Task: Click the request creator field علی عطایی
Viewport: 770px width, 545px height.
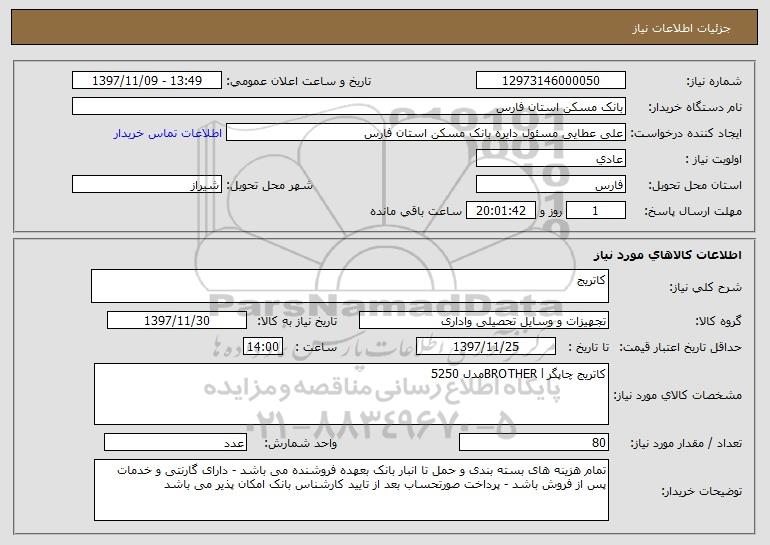Action: point(426,133)
